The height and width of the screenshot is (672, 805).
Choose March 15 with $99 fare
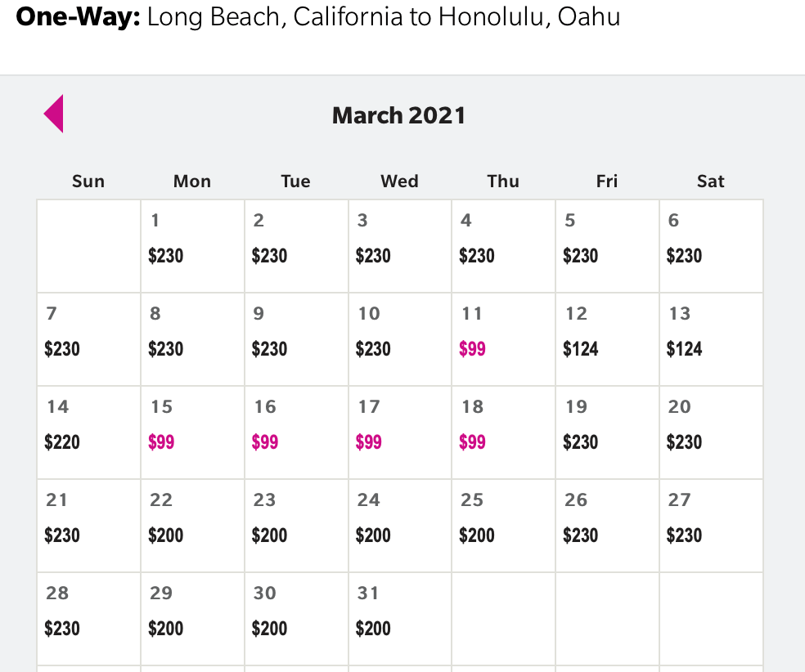(x=192, y=432)
